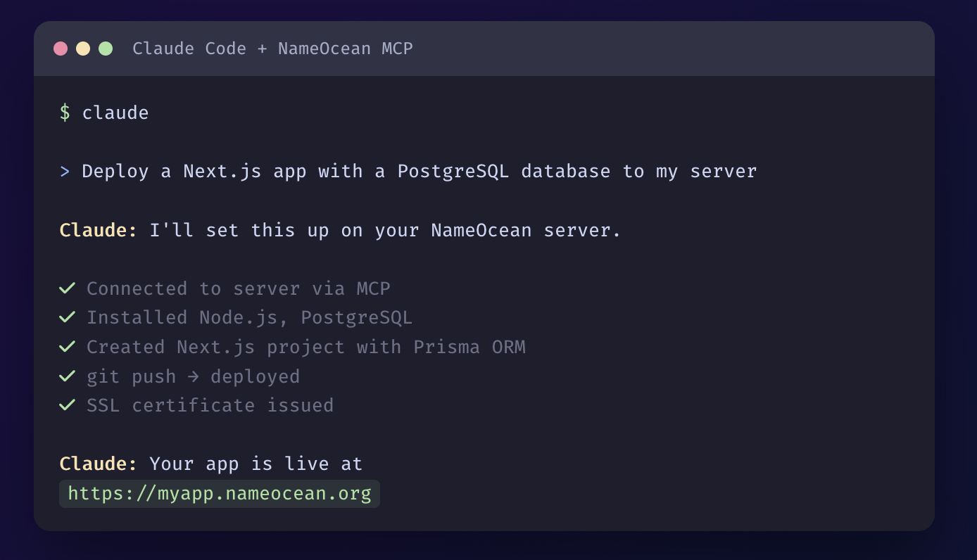The image size is (977, 560).
Task: Click the checkmark beside Created Next.js project
Action: (67, 347)
